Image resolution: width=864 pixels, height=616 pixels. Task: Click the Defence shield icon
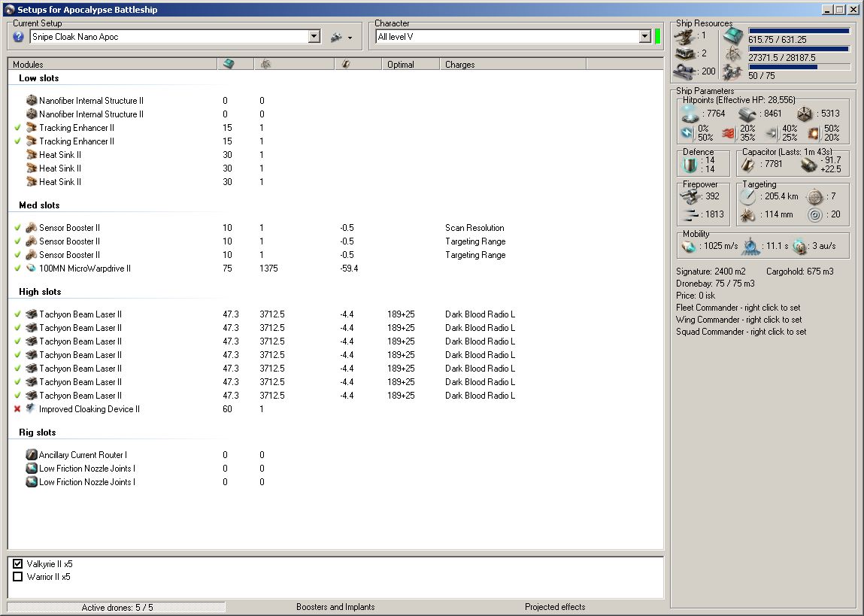pos(690,165)
